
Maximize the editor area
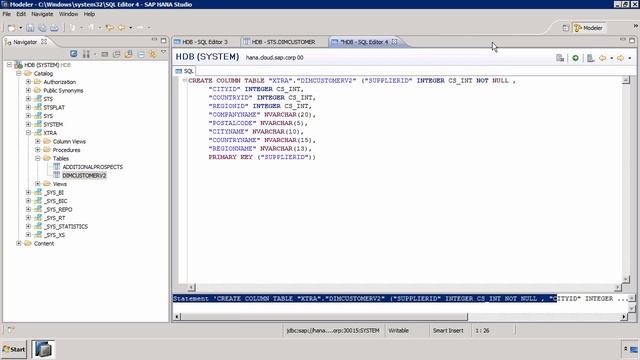(632, 40)
